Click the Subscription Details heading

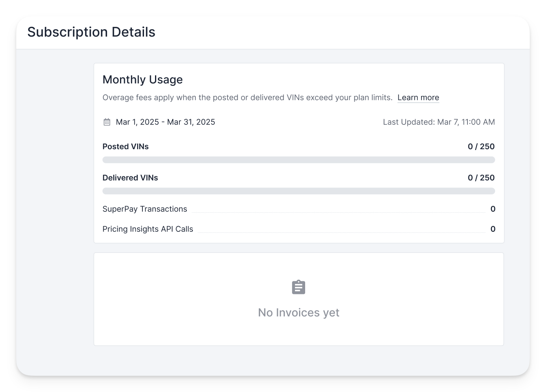click(92, 32)
